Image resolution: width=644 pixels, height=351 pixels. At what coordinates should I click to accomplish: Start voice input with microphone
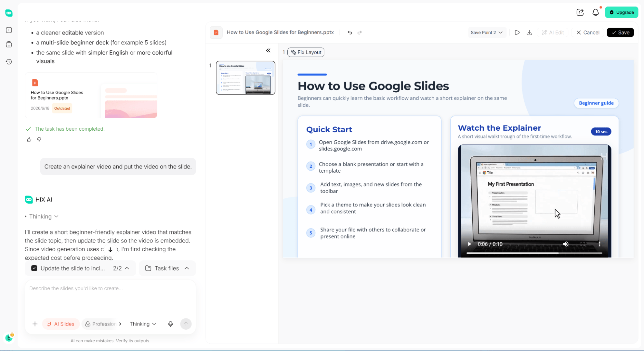[170, 324]
